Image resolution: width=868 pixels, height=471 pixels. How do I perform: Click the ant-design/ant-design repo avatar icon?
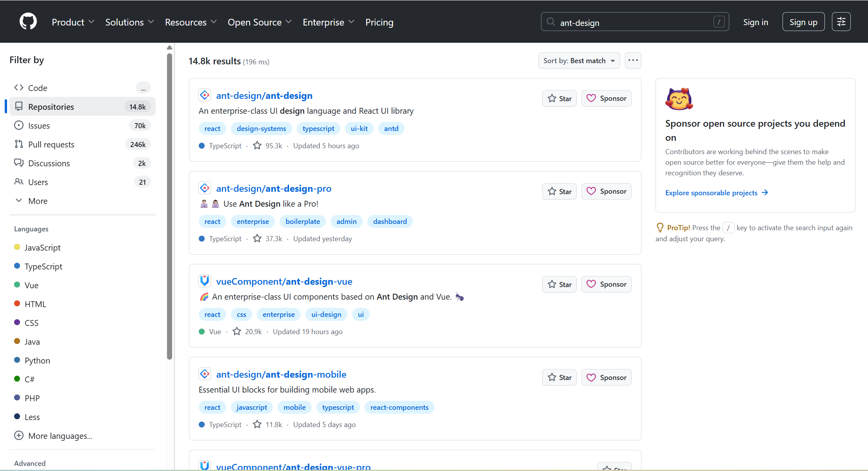(205, 95)
